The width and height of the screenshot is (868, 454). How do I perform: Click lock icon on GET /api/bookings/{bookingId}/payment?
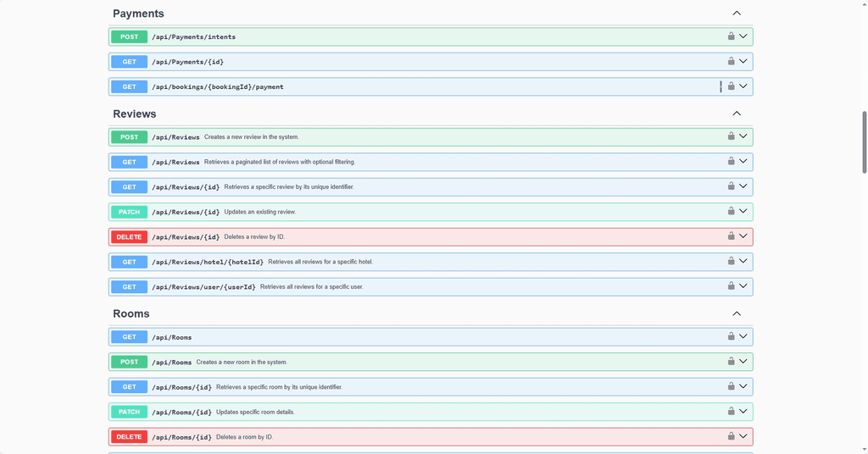(731, 86)
